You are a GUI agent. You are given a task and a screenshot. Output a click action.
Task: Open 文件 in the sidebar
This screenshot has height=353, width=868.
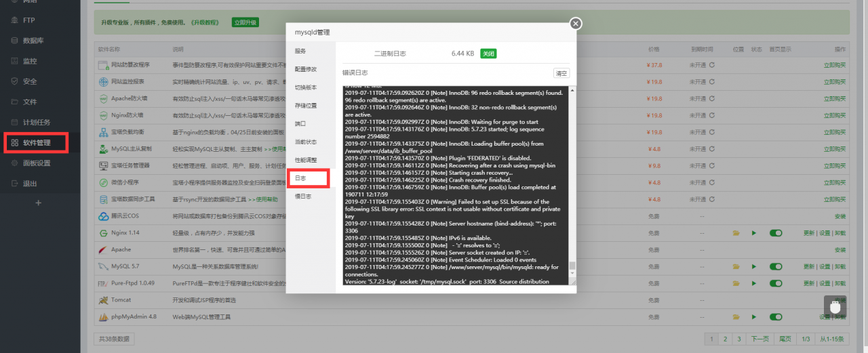pos(30,102)
